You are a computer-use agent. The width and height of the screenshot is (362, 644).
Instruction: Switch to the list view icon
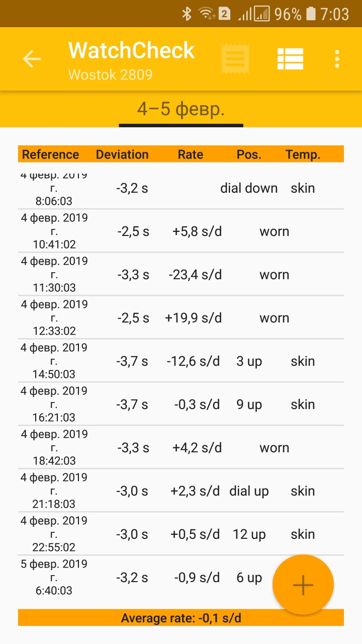(x=290, y=59)
